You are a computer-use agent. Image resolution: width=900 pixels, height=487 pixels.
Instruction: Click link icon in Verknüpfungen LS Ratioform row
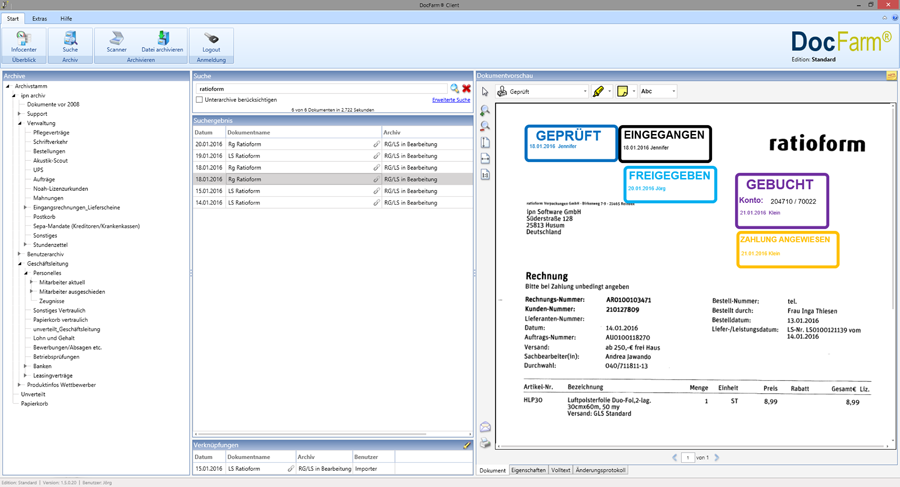(x=290, y=469)
